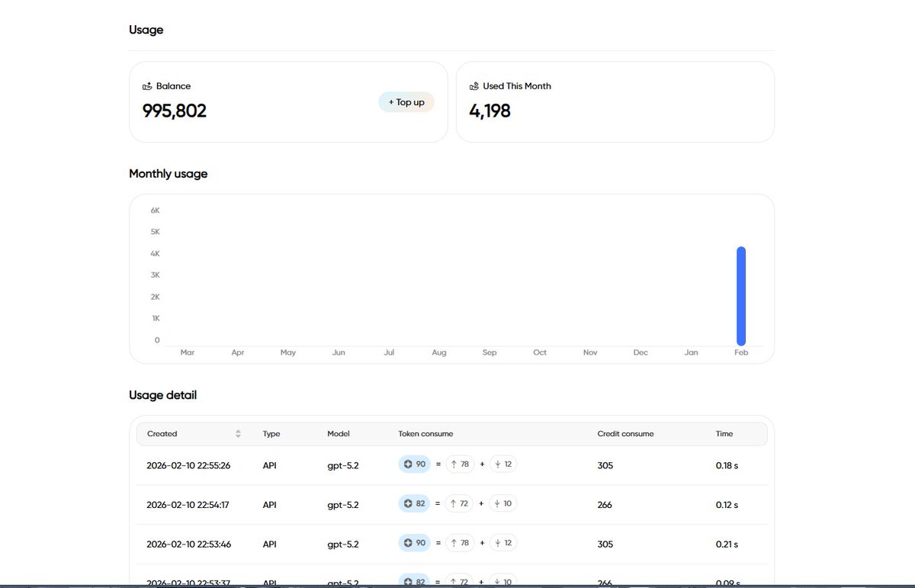
Task: Click total token badge in 22:53:46 row
Action: 414,543
